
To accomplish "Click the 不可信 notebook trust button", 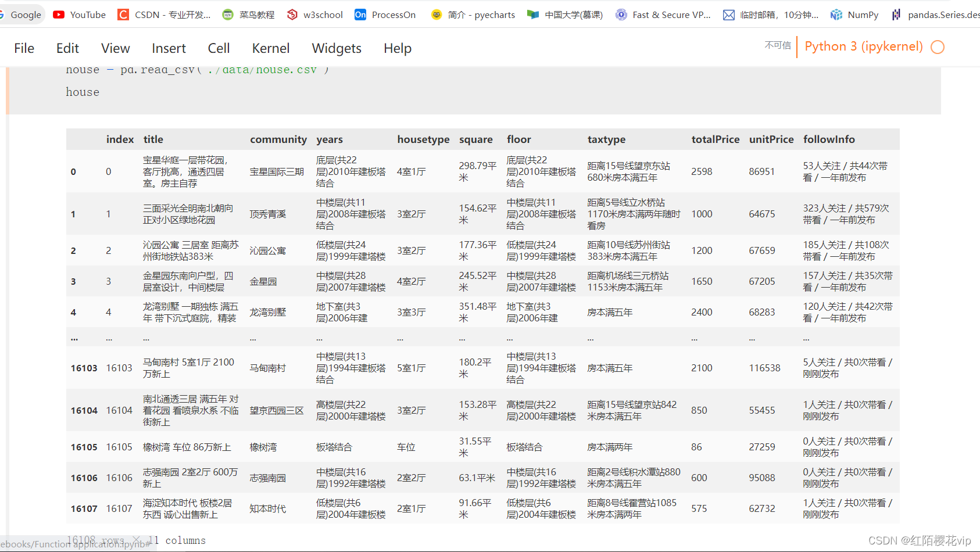I will (778, 45).
